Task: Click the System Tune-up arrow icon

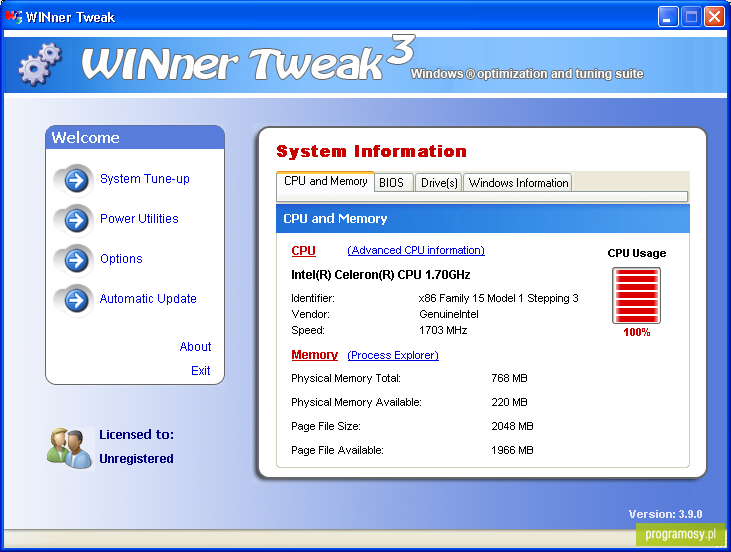Action: pyautogui.click(x=76, y=180)
